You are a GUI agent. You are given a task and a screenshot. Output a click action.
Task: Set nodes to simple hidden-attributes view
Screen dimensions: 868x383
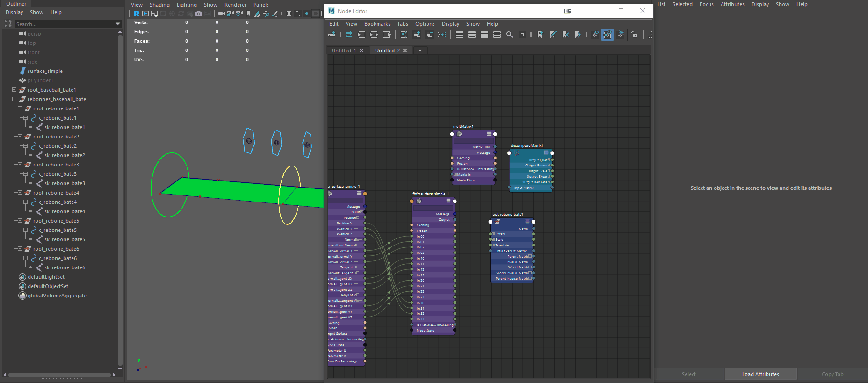pyautogui.click(x=459, y=35)
